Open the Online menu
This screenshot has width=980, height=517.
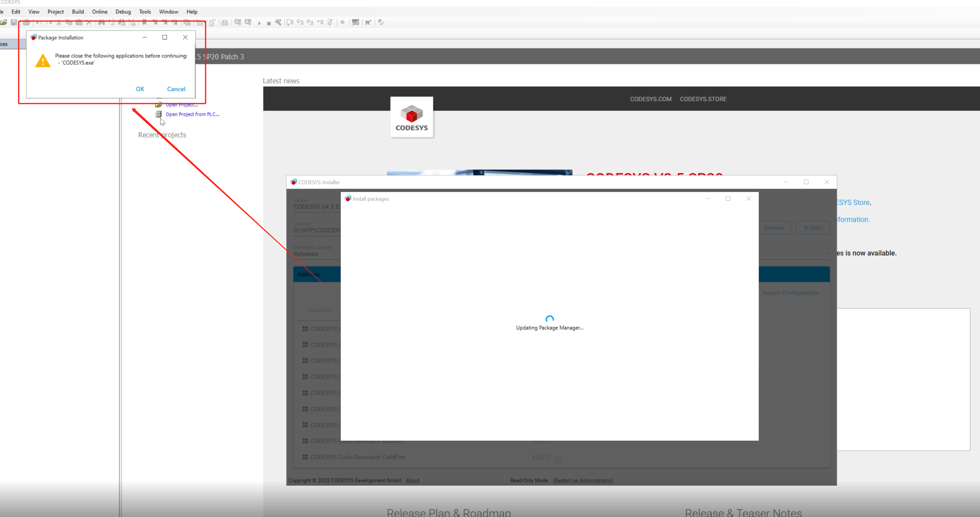click(x=100, y=12)
